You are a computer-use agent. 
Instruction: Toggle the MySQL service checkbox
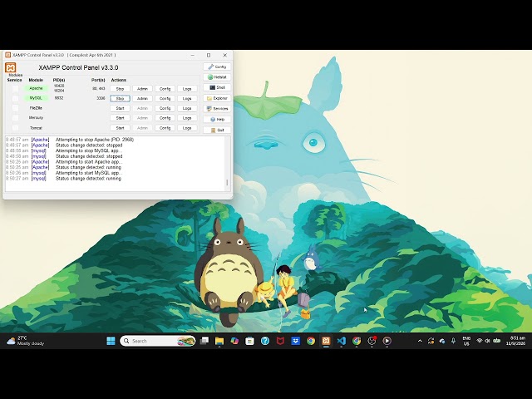15,98
